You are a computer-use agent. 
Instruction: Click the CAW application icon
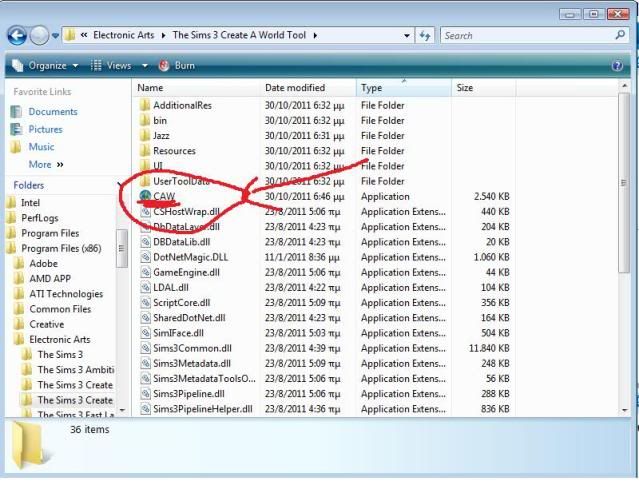coord(145,196)
